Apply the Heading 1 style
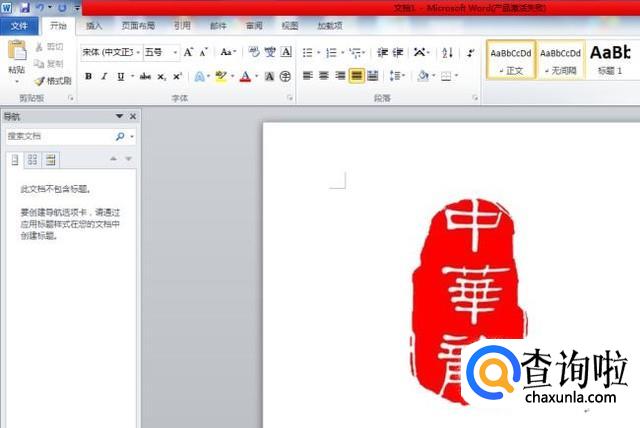Image resolution: width=640 pixels, height=428 pixels. (x=610, y=60)
